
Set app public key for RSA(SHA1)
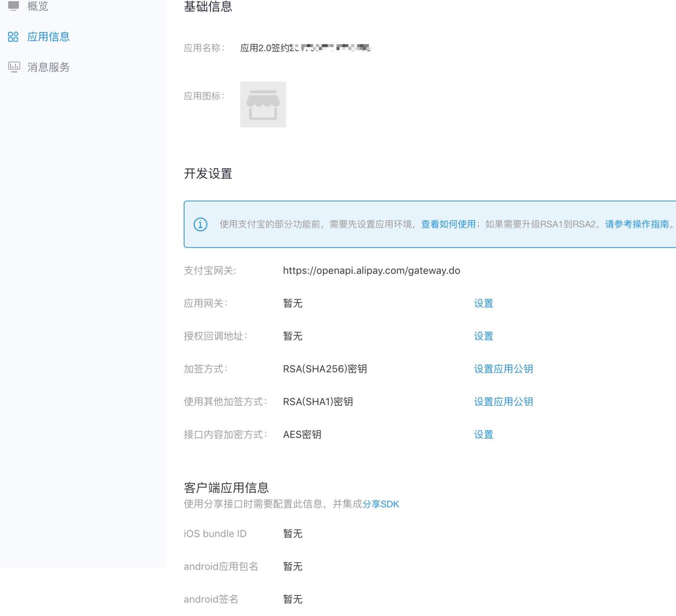pos(503,401)
